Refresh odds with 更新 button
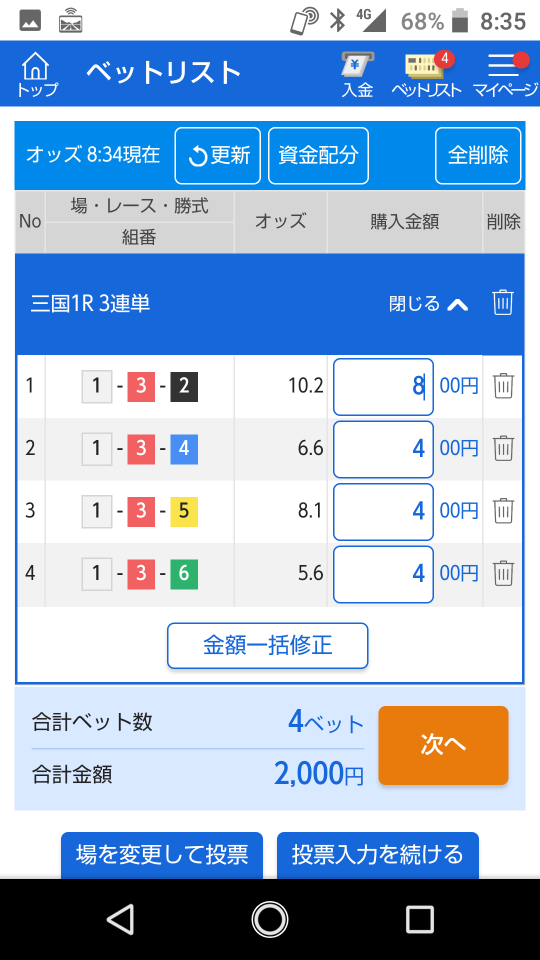Screen dimensions: 540x960 coord(218,156)
